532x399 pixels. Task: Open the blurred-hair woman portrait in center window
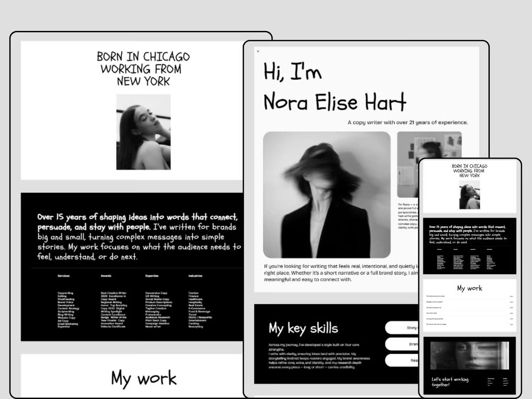click(x=327, y=195)
